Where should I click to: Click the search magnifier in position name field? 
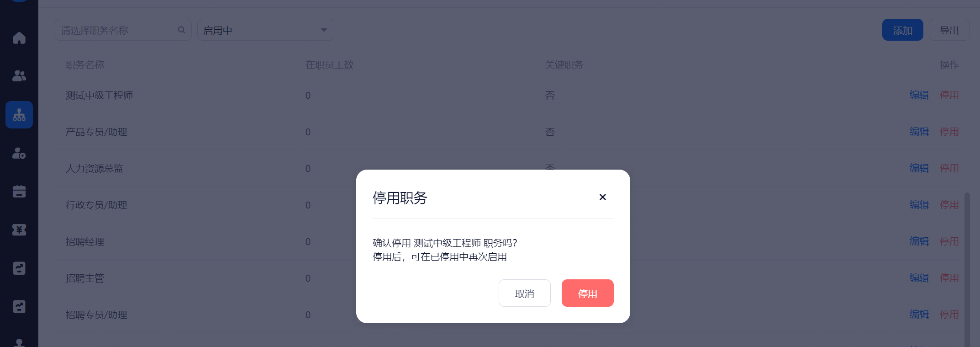click(181, 30)
